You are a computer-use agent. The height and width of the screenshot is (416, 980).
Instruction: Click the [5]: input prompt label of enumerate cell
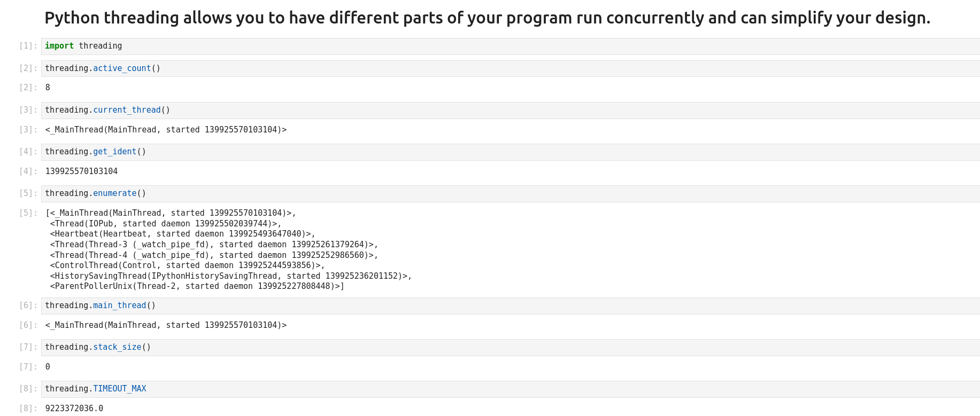click(x=28, y=193)
